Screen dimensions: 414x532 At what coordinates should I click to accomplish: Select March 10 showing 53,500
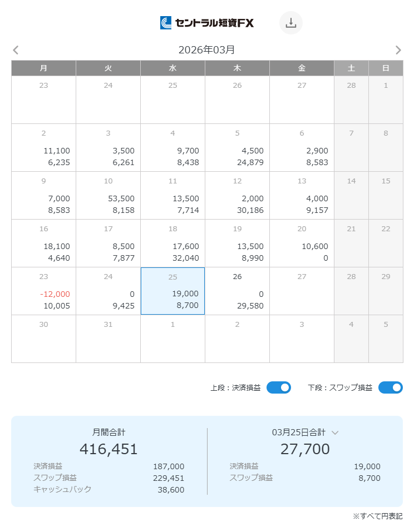108,195
